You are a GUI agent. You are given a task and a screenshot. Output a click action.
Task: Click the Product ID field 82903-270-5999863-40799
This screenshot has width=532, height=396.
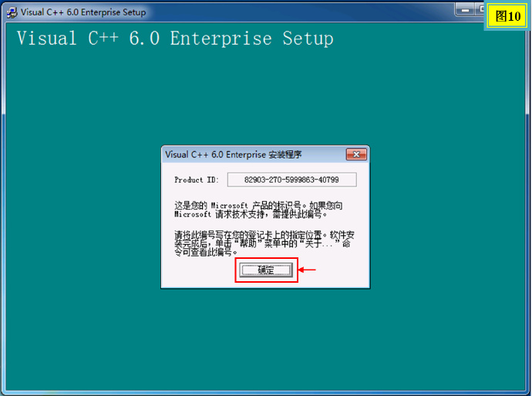pos(291,180)
